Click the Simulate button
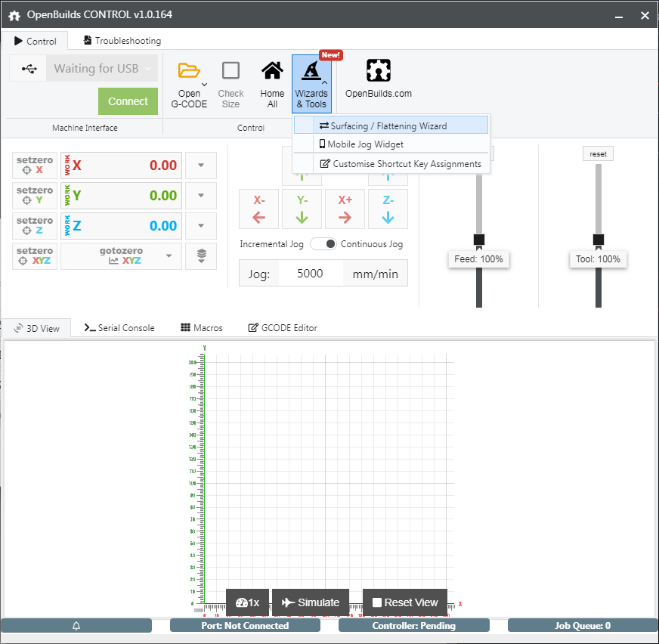Image resolution: width=659 pixels, height=644 pixels. pos(311,602)
